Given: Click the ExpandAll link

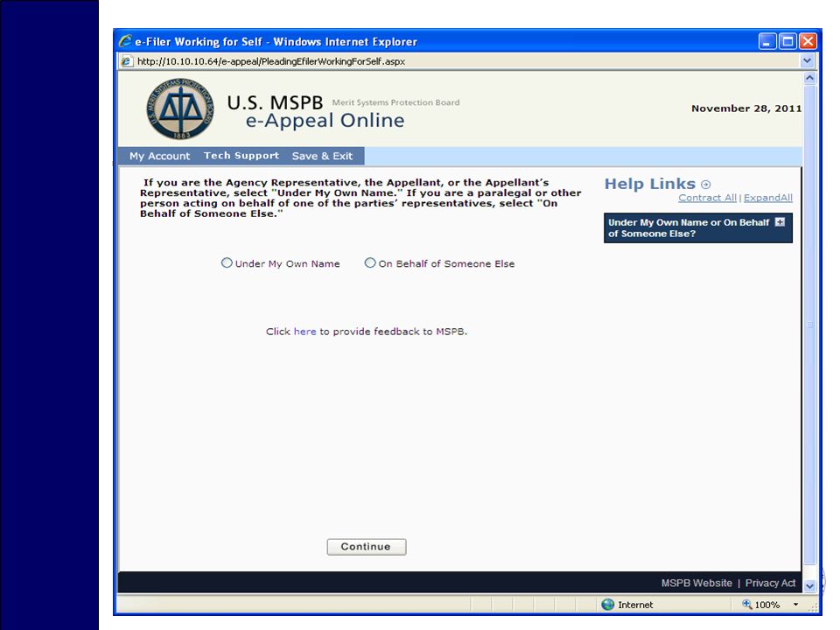Looking at the screenshot, I should coord(767,198).
